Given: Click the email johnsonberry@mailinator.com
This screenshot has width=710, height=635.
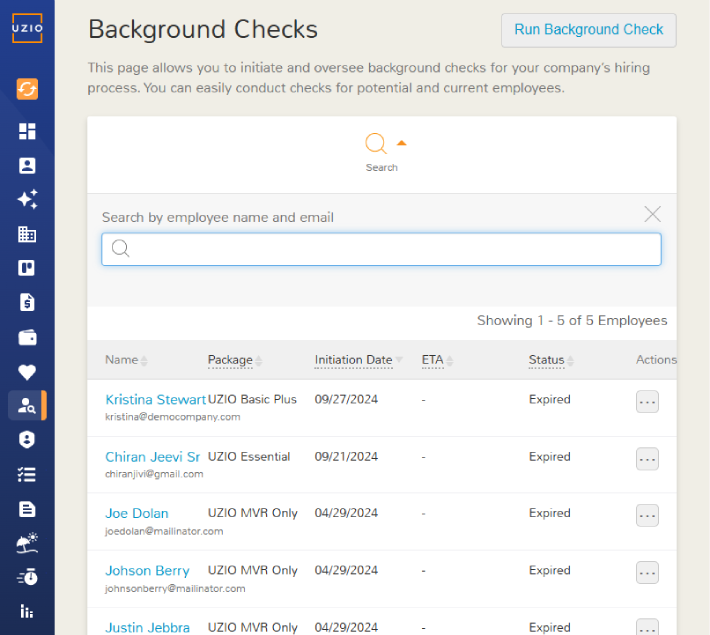Looking at the screenshot, I should pos(175,588).
